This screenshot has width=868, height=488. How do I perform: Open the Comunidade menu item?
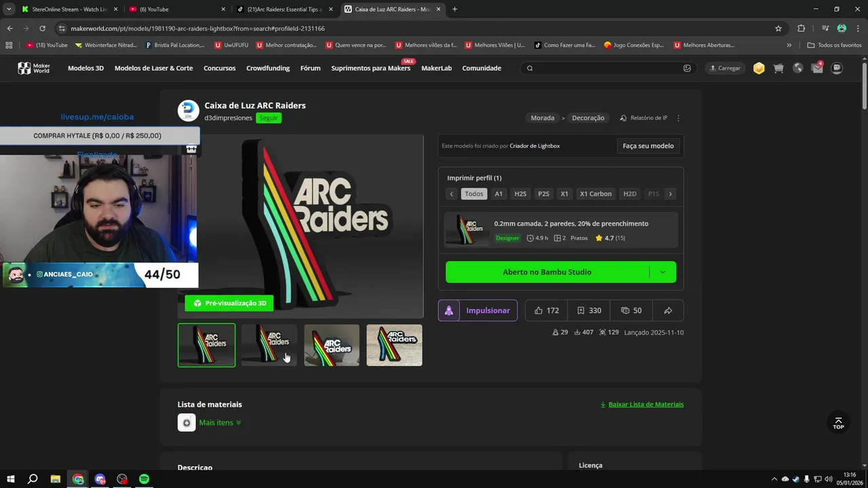[x=481, y=68]
